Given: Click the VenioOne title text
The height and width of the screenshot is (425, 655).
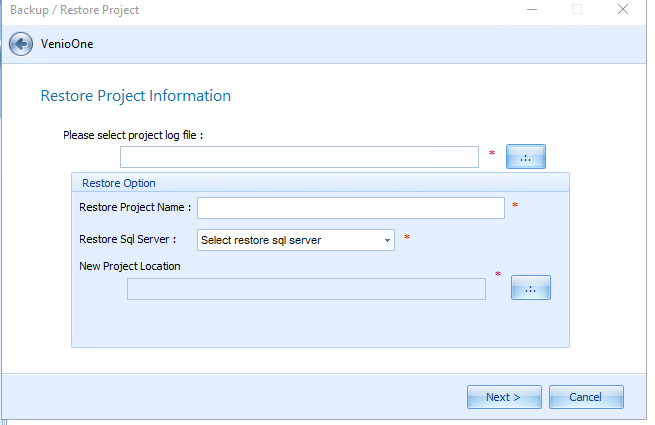Looking at the screenshot, I should [x=67, y=44].
